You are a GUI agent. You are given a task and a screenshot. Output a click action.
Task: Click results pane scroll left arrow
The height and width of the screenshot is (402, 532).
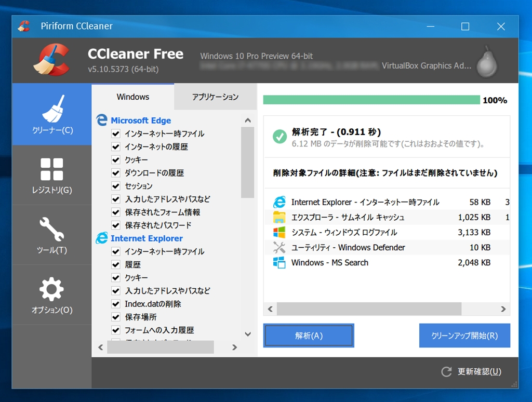click(x=270, y=309)
